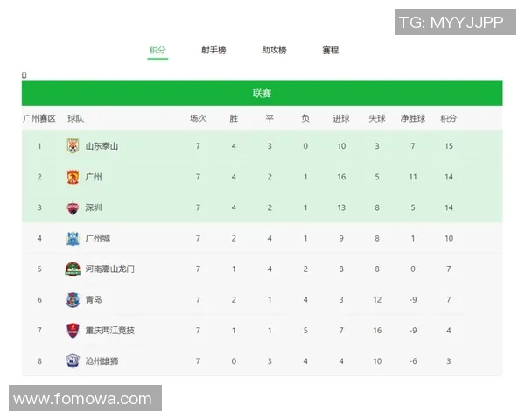Click the 积分 column header
This screenshot has height=420, width=525.
(x=448, y=118)
